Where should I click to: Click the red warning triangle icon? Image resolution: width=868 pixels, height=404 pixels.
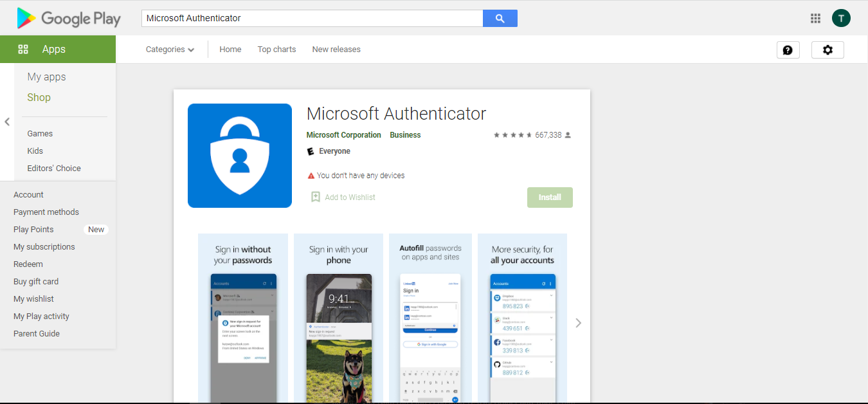[311, 176]
